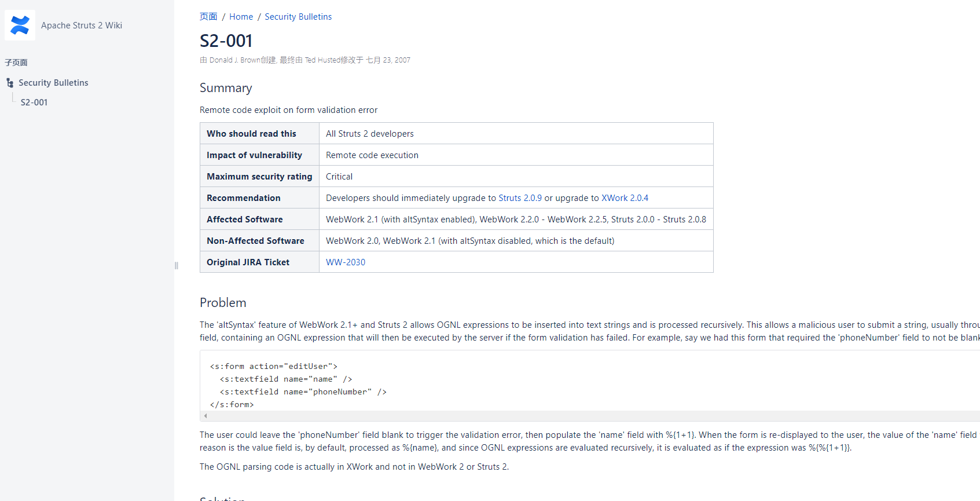980x501 pixels.
Task: Click the 'OGNL parsing code is actually in XWork' sentence
Action: click(354, 467)
